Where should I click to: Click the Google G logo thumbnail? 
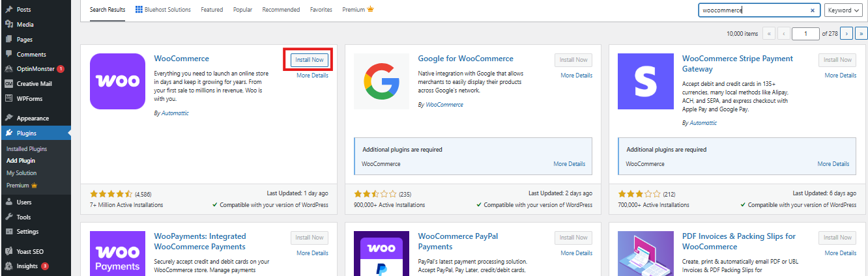click(x=381, y=81)
